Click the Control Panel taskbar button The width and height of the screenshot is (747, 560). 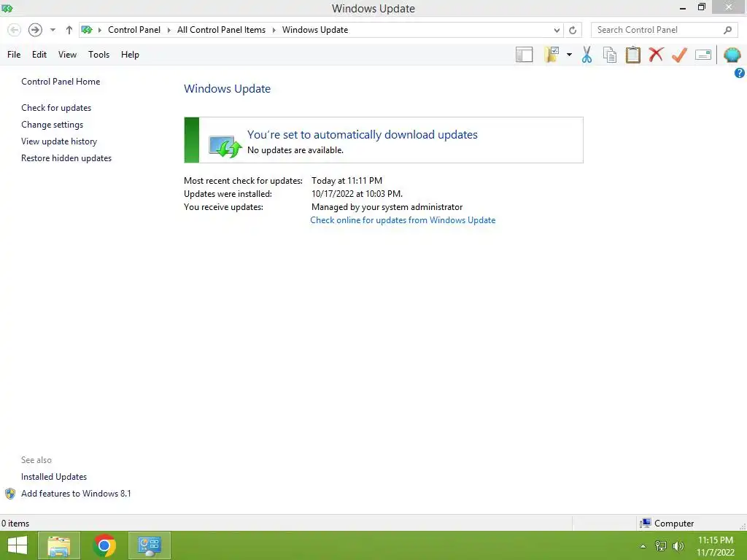(150, 545)
